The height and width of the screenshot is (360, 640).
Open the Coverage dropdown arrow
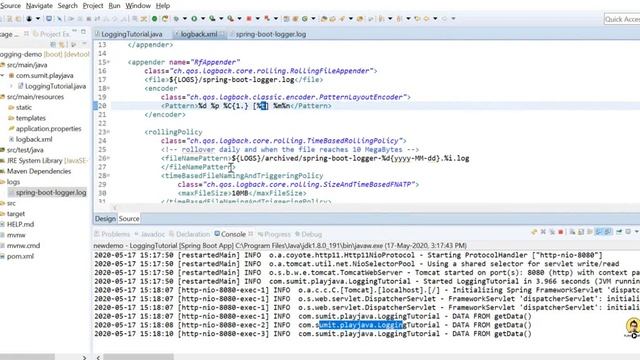(x=221, y=19)
